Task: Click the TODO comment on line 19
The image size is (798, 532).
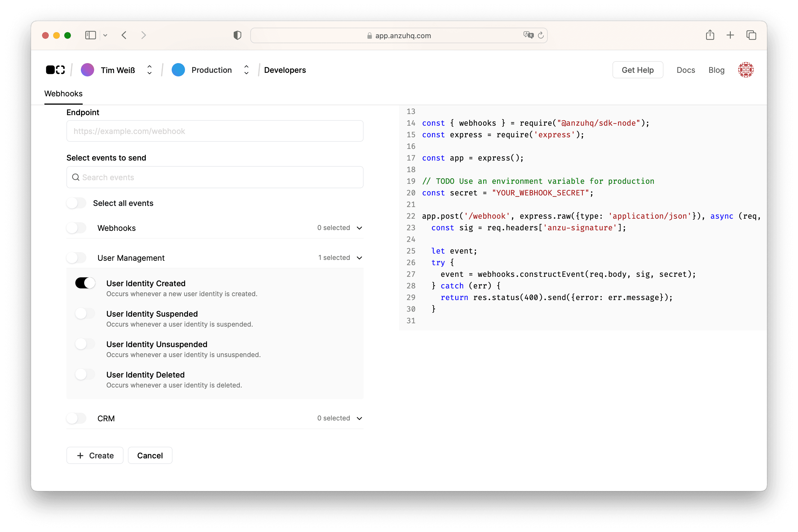Action: click(538, 181)
